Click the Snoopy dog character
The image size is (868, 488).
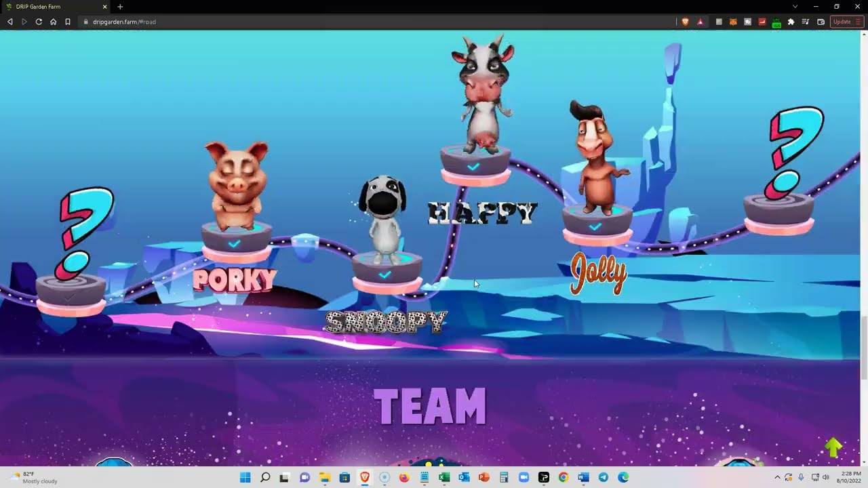click(x=383, y=218)
